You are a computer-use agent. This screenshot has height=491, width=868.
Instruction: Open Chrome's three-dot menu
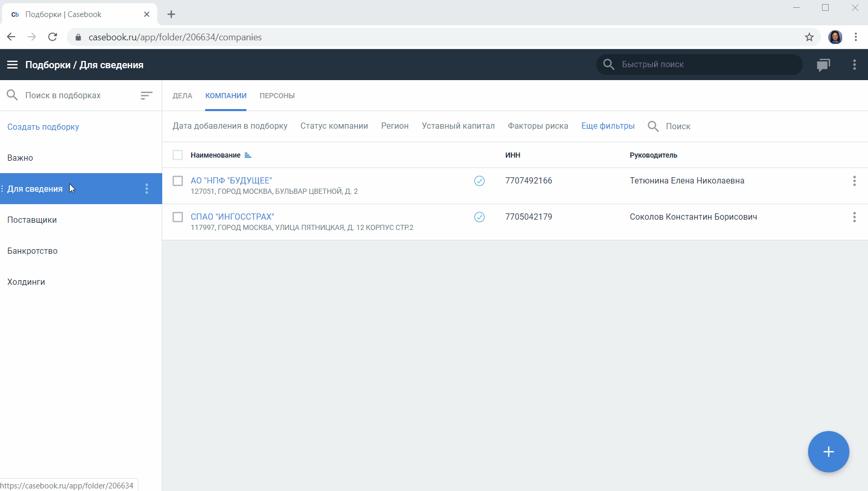click(856, 37)
